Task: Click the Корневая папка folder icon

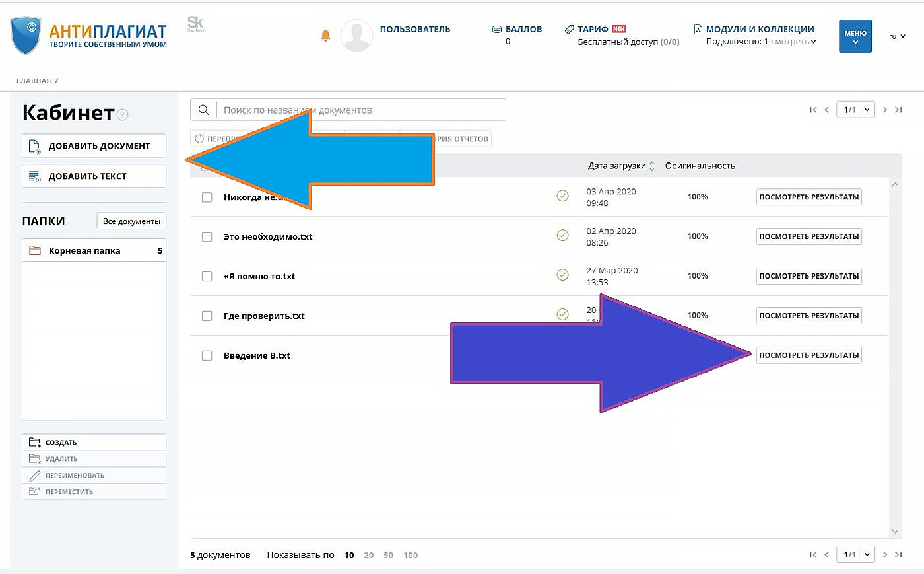Action: coord(35,250)
